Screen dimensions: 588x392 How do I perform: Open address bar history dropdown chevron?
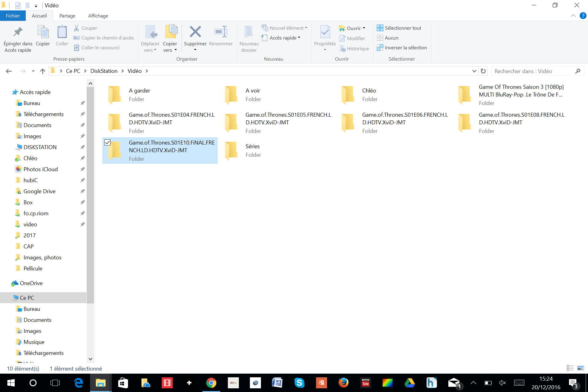[x=474, y=71]
